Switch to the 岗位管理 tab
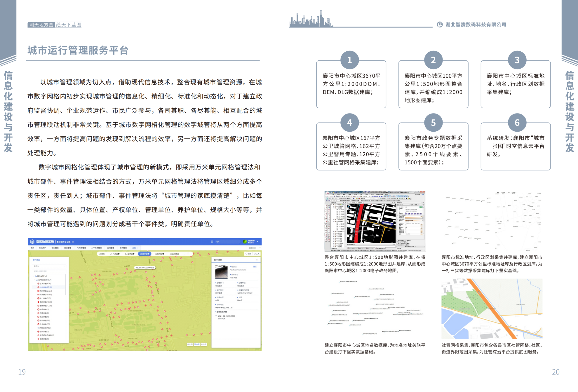The image size is (578, 392). (67, 248)
